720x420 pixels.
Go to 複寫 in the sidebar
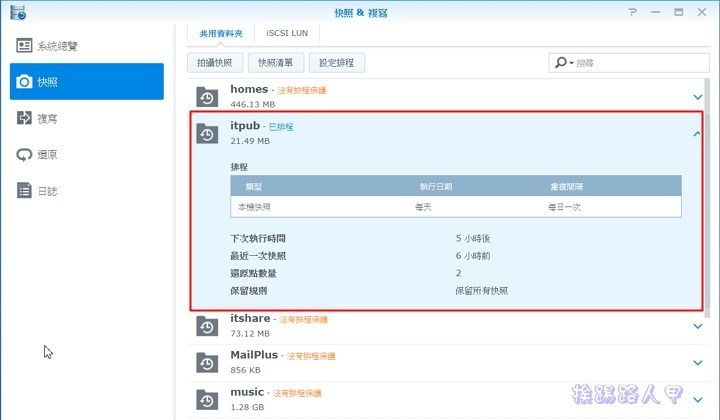click(47, 119)
